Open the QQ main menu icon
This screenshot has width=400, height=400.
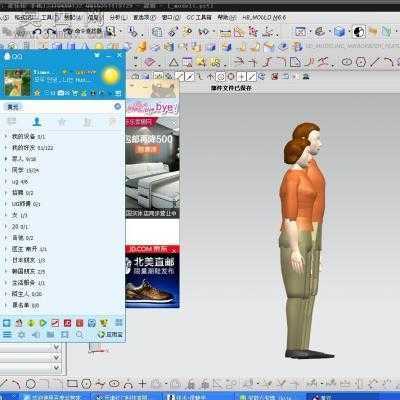(7, 334)
